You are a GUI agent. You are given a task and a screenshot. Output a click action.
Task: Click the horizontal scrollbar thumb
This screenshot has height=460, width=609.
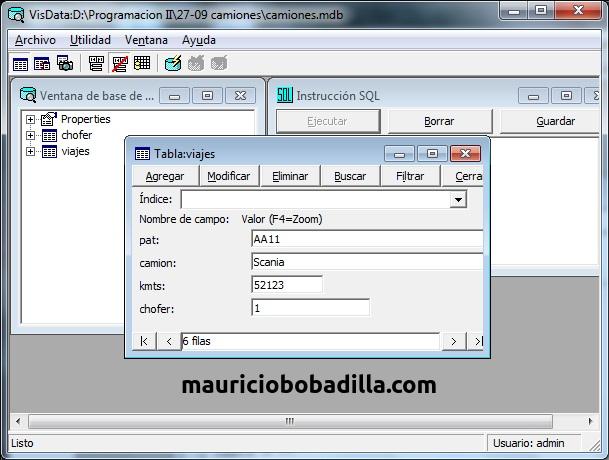pos(290,421)
